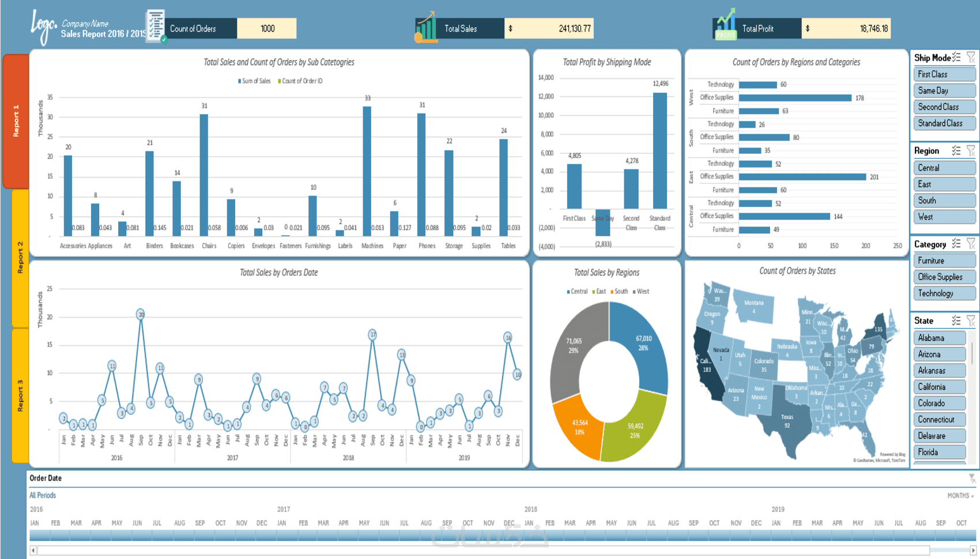
Task: Toggle multi-select icon in Category slicer
Action: point(956,244)
